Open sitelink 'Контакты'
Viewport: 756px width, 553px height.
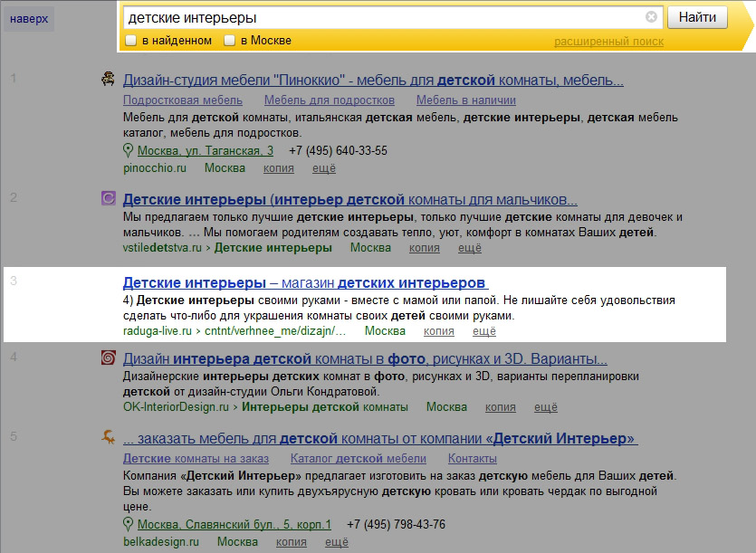pyautogui.click(x=472, y=459)
